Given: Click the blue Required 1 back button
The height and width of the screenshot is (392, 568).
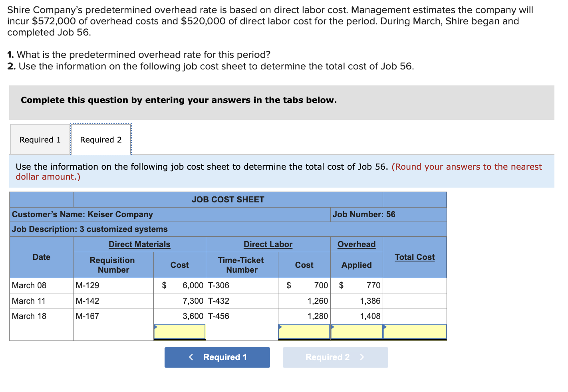Looking at the screenshot, I should (217, 357).
